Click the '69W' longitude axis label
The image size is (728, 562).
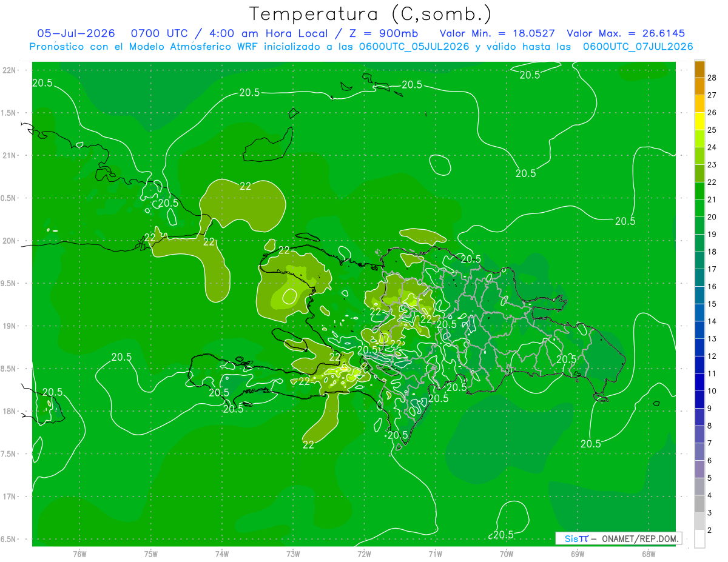coord(577,554)
